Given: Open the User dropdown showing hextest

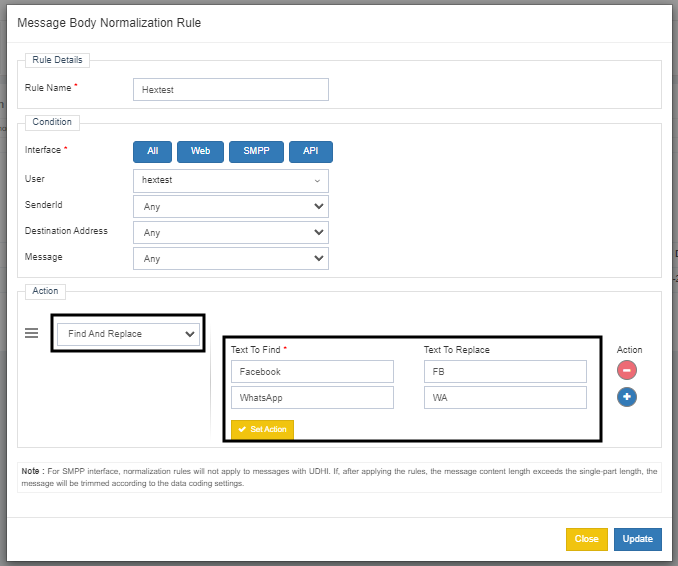Looking at the screenshot, I should [230, 181].
